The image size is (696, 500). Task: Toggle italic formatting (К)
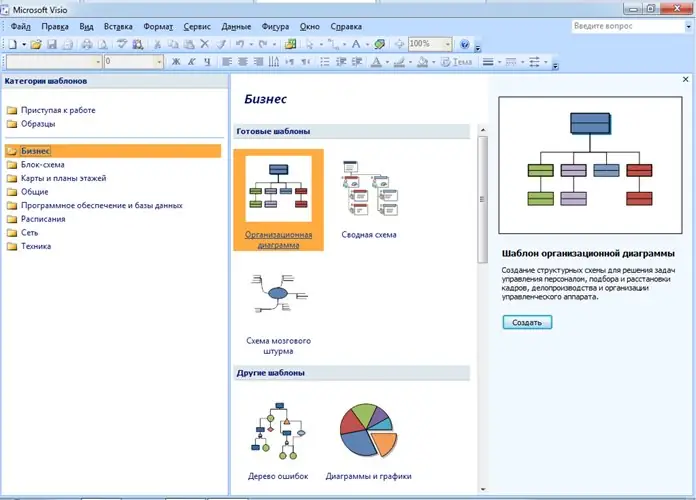[x=191, y=62]
